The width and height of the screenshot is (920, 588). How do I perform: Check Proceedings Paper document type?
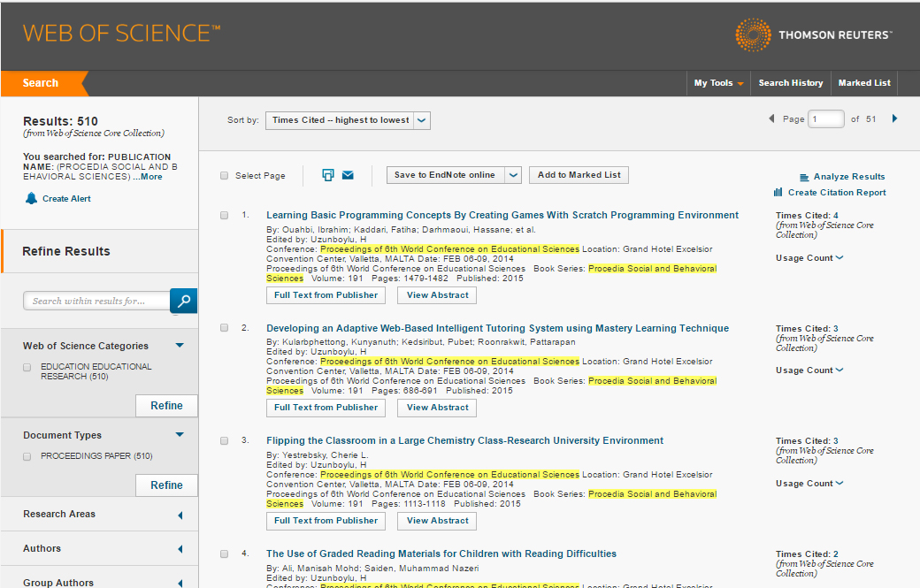pyautogui.click(x=27, y=456)
